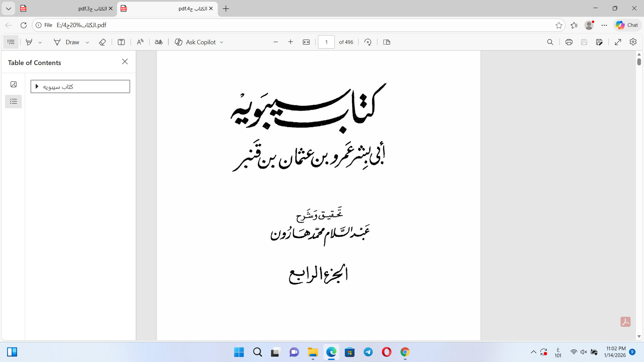Viewport: 644px width, 362px height.
Task: Open PDF settings gear
Action: click(633, 42)
